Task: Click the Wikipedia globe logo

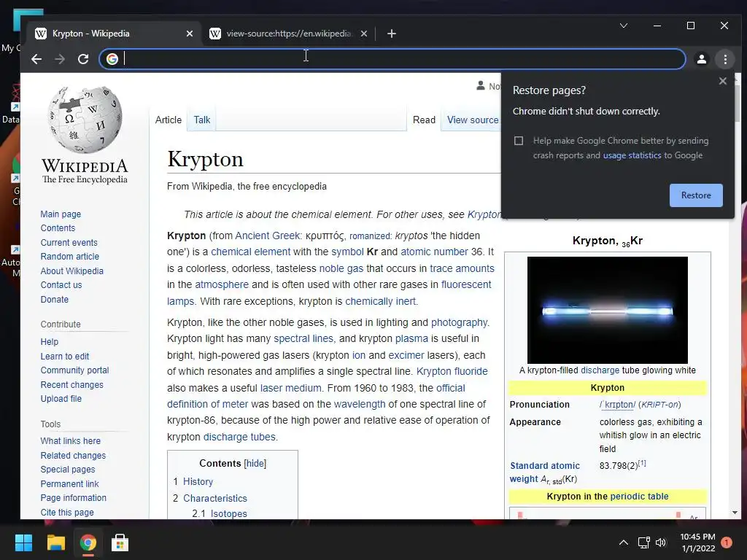Action: click(x=85, y=120)
